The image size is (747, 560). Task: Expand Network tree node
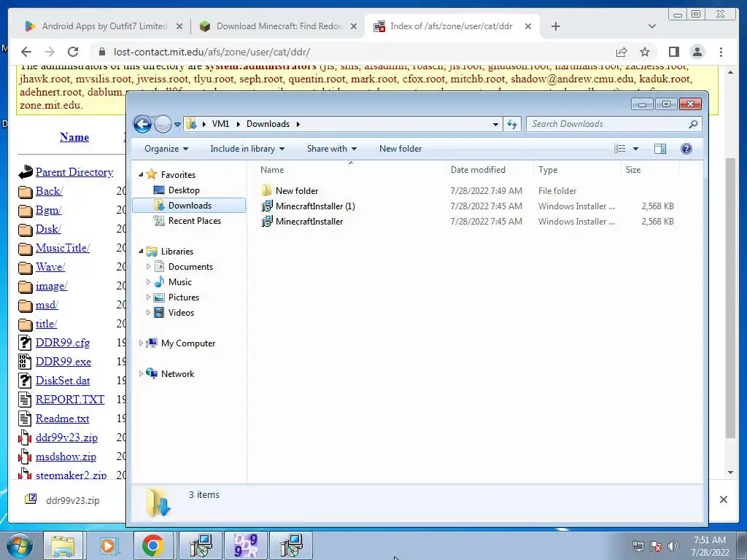pyautogui.click(x=141, y=374)
